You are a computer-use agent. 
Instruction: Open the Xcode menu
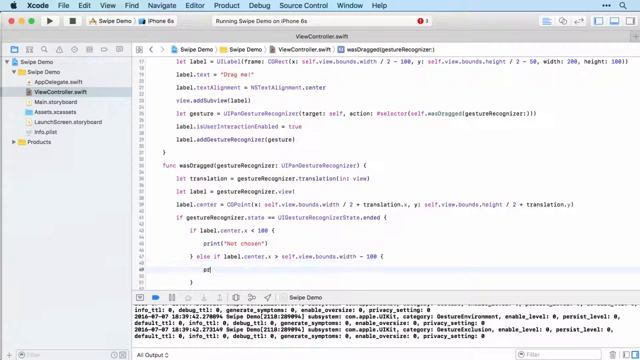(38, 6)
